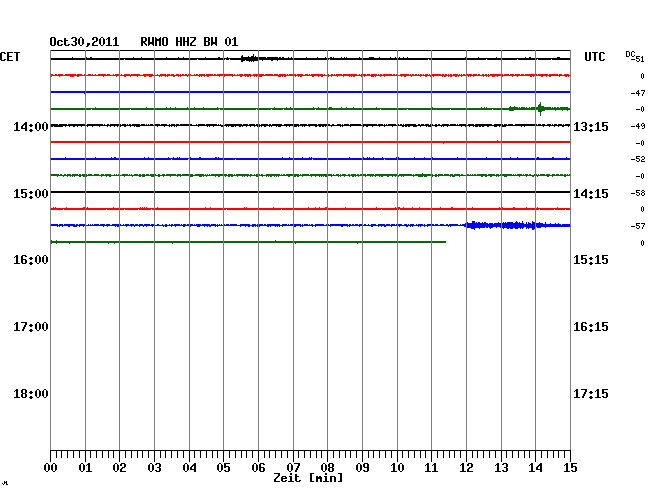
Task: Select the "18:00" CET time label
Action: (31, 394)
